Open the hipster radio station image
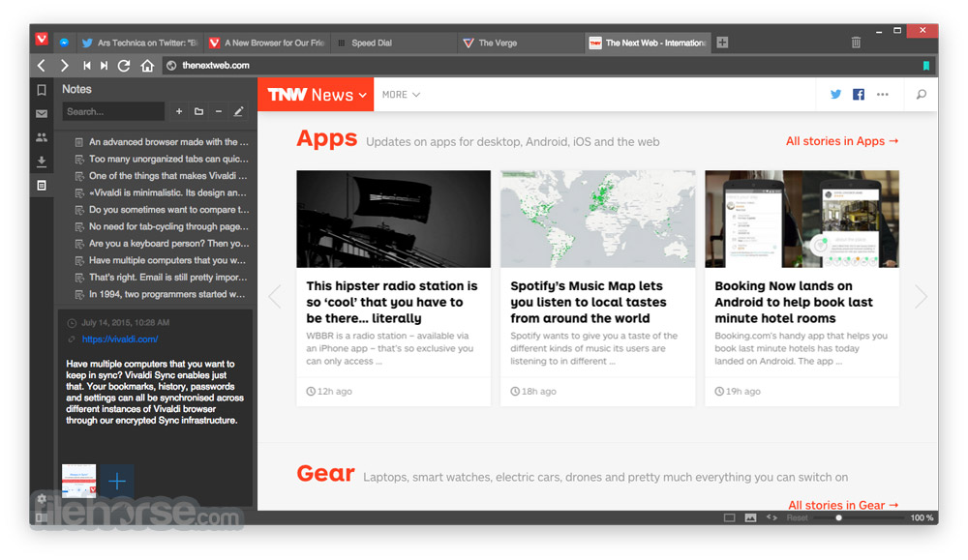 tap(393, 219)
